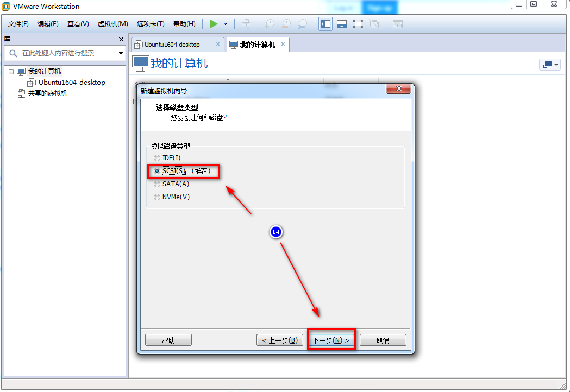Select the SCSI(S) recommended disk type
This screenshot has height=392, width=570.
point(182,171)
